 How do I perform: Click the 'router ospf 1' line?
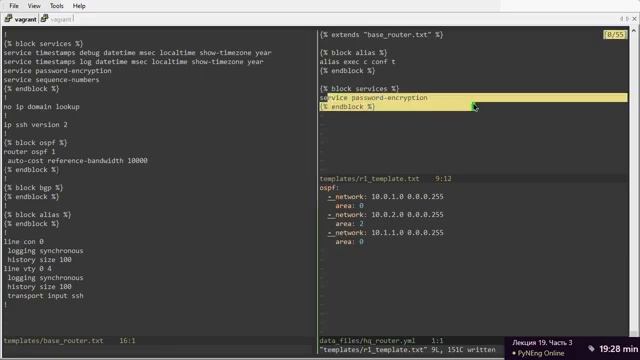click(29, 151)
